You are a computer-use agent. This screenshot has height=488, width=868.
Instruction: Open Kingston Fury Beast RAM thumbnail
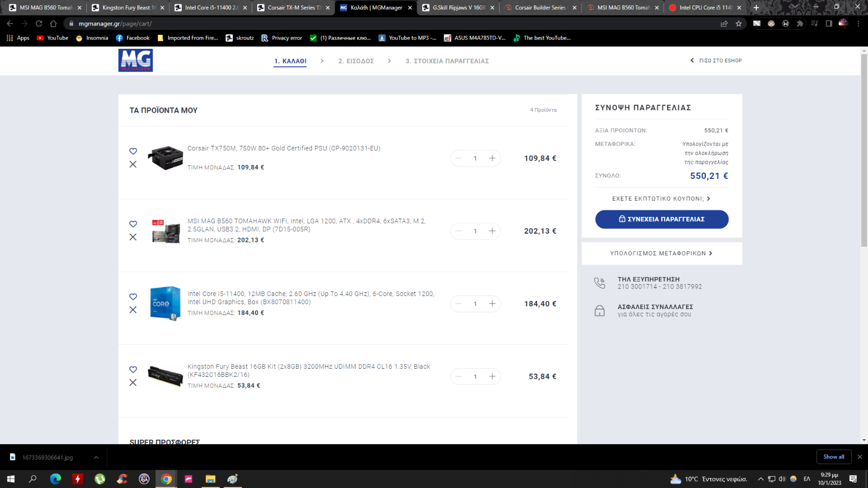coord(165,376)
